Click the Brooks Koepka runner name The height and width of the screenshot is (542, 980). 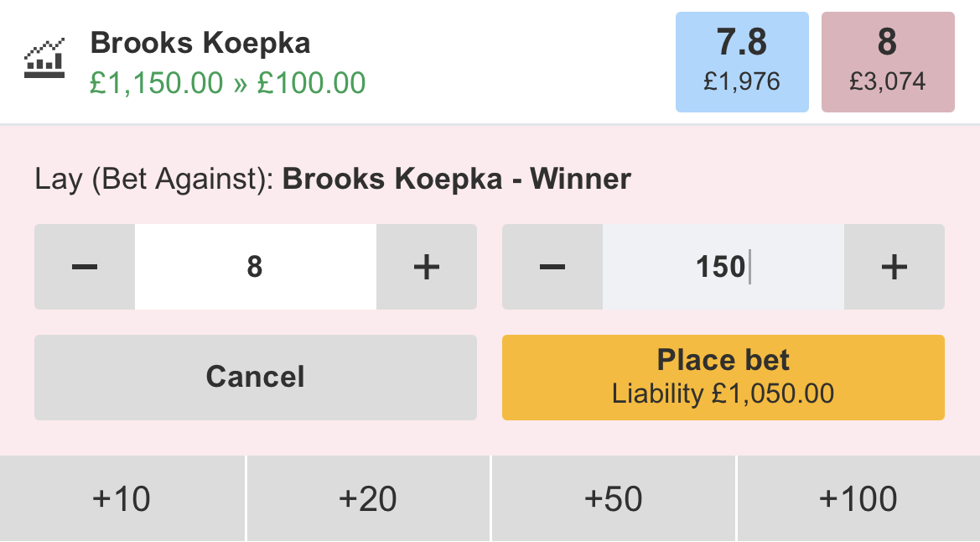(x=200, y=43)
